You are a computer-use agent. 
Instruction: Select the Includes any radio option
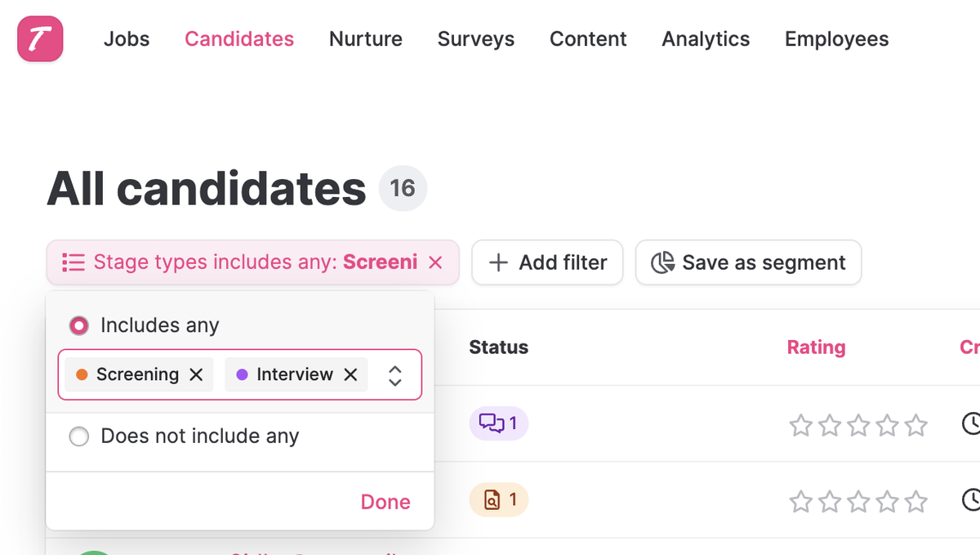(79, 325)
